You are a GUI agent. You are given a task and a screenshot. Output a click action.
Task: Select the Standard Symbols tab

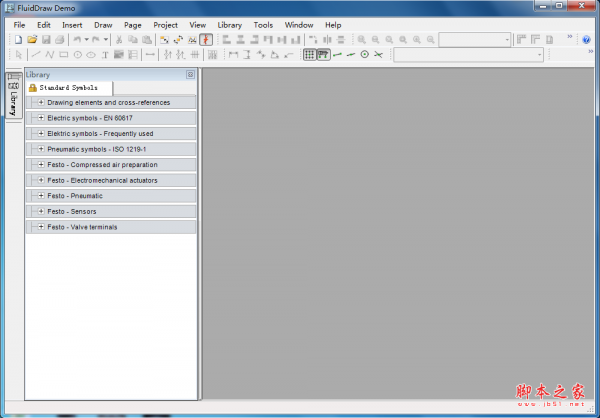pyautogui.click(x=69, y=88)
